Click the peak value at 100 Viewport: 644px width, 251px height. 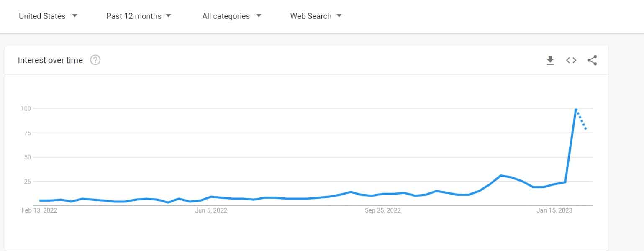pos(576,109)
